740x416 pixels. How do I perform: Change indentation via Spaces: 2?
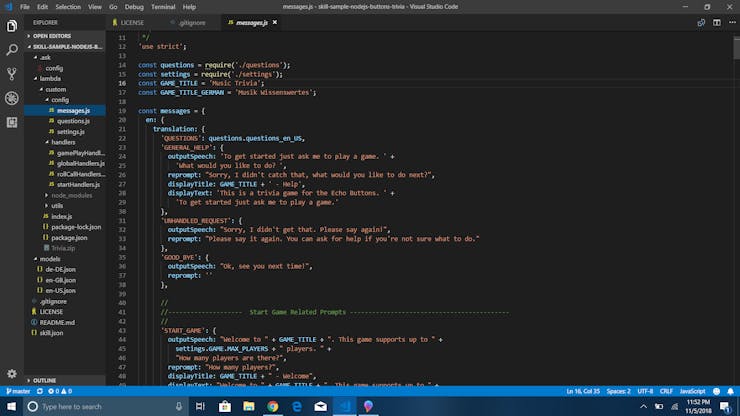(x=618, y=391)
